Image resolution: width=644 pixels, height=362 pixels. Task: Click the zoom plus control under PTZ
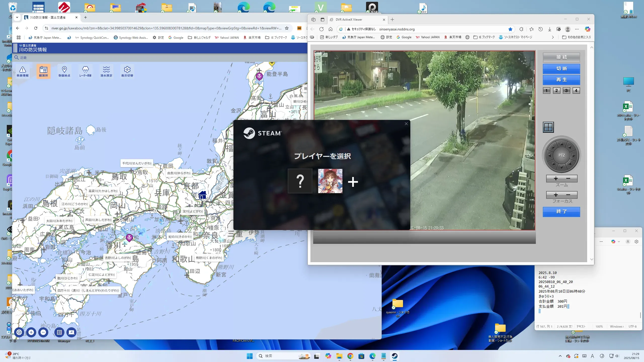(556, 178)
